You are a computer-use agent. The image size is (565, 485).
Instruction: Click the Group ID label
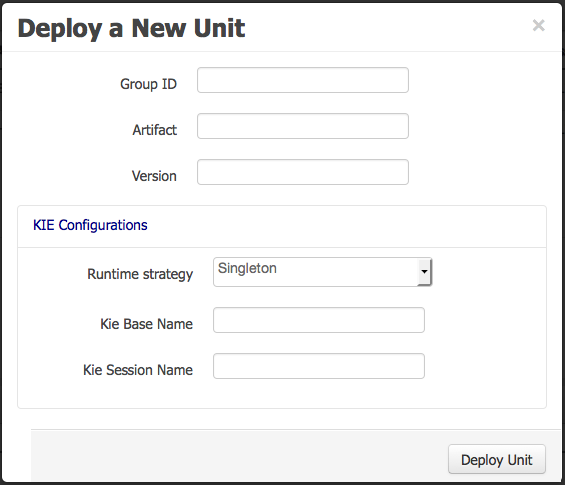(x=148, y=84)
